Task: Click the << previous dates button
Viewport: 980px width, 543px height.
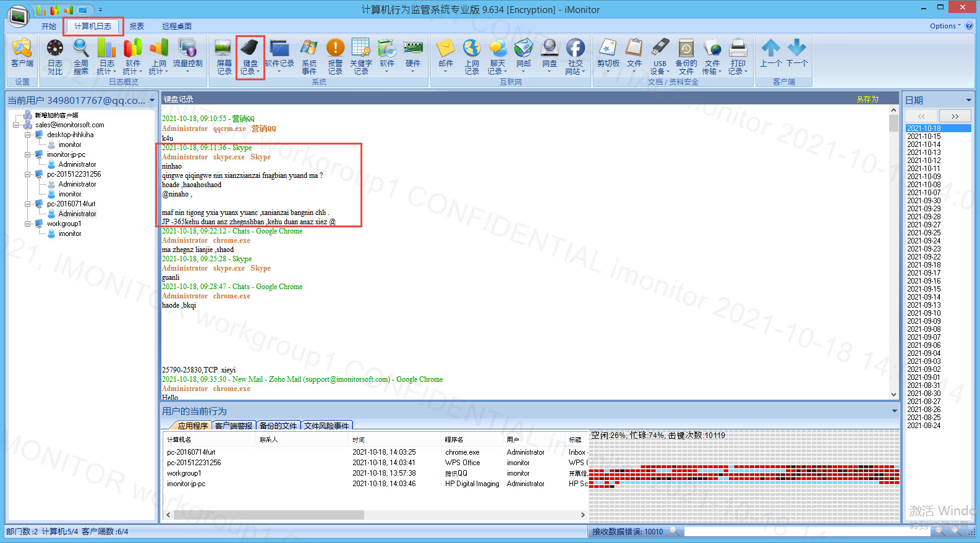Action: click(921, 116)
